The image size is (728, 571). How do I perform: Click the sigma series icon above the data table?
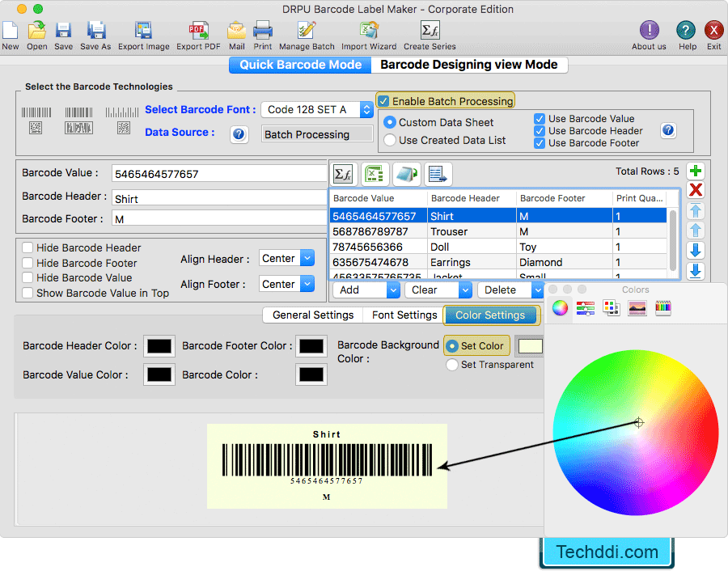tap(343, 175)
